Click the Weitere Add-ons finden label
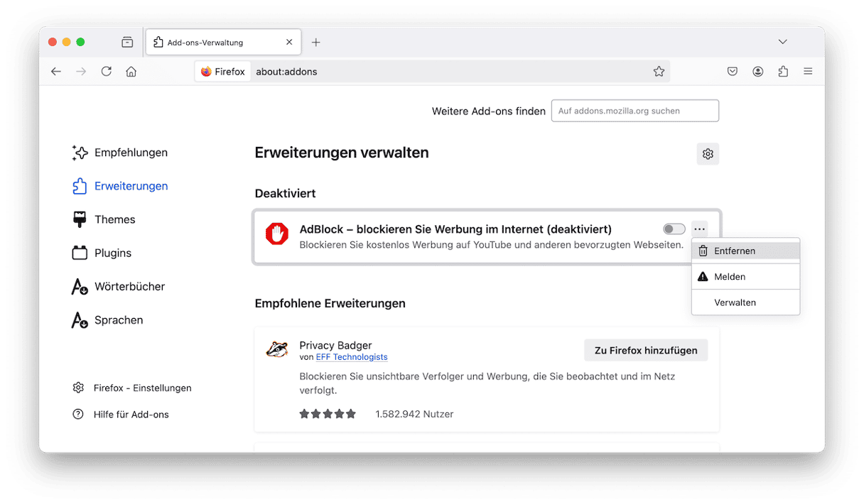The width and height of the screenshot is (864, 504). 489,111
